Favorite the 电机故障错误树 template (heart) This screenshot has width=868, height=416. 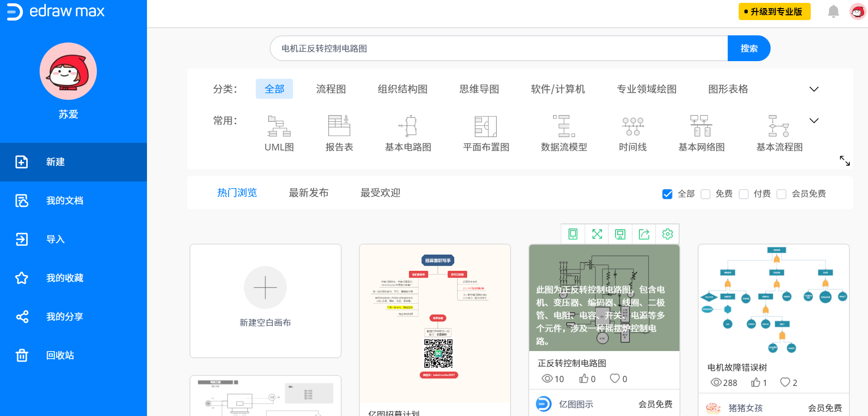click(x=785, y=382)
